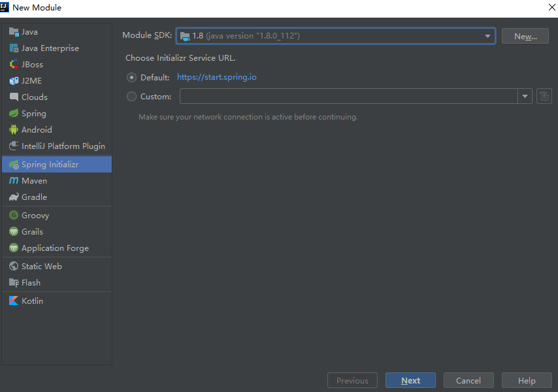Click the Flash folder icon
The image size is (558, 392).
point(14,283)
